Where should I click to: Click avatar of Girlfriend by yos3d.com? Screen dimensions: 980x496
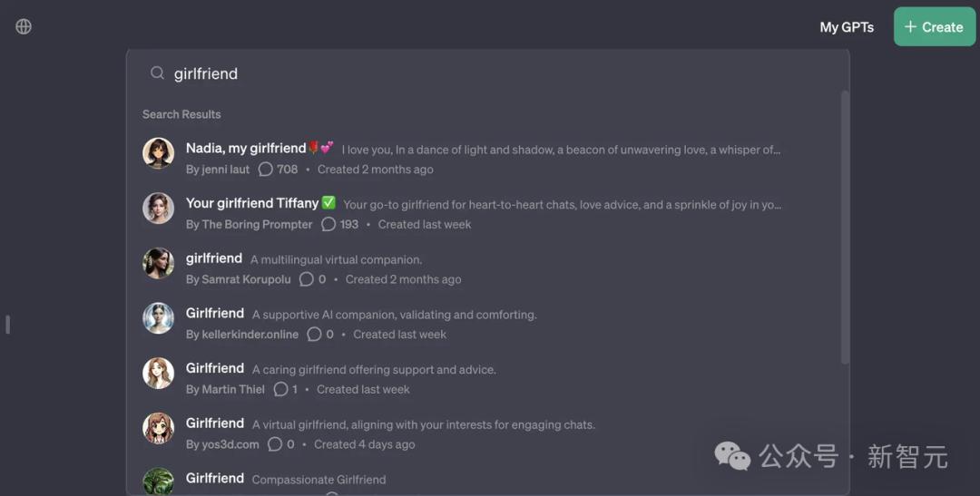click(158, 428)
